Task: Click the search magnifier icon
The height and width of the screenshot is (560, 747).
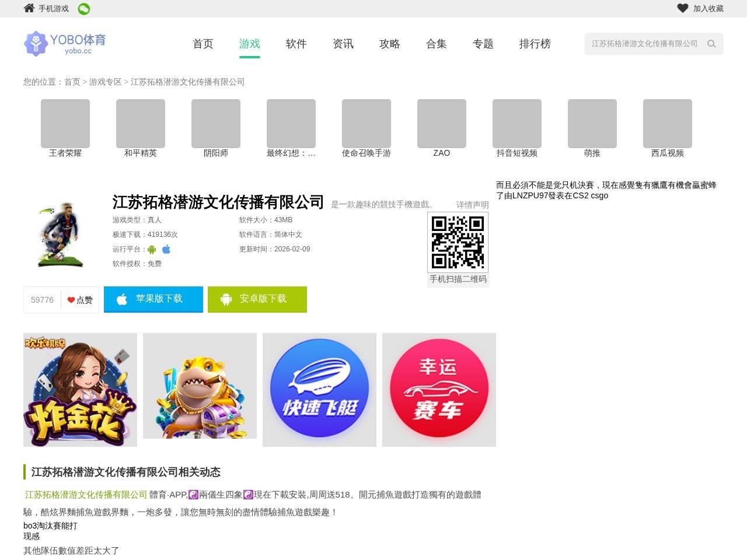Action: [x=711, y=44]
